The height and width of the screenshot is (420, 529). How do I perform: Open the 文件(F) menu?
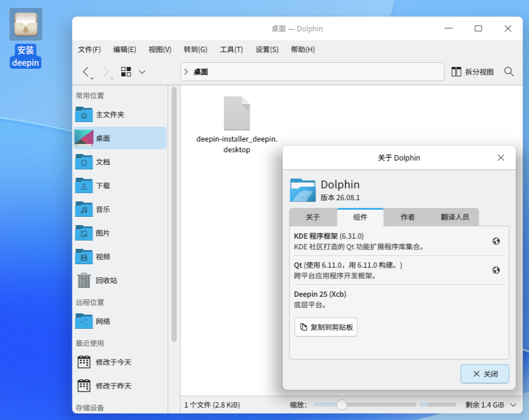point(90,50)
